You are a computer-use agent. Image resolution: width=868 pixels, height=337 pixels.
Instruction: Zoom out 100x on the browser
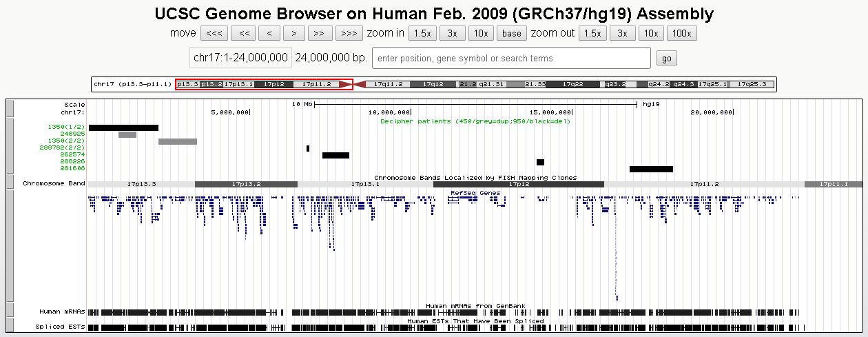click(681, 33)
